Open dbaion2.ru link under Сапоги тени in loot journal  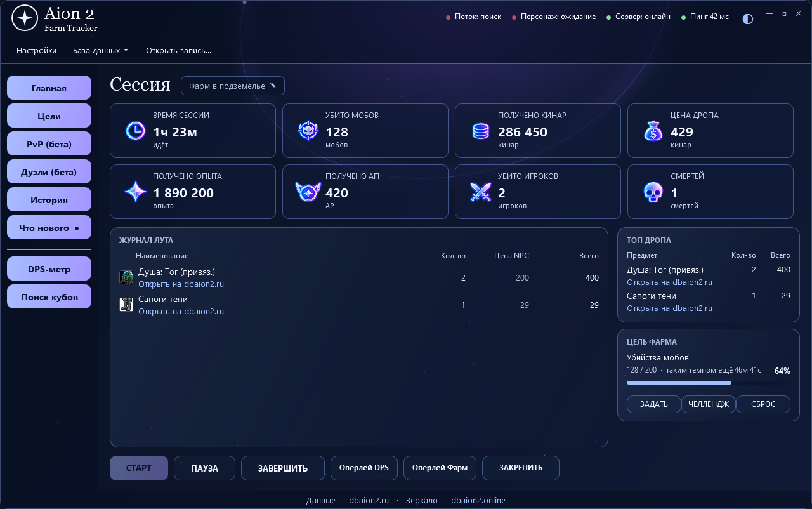pos(181,312)
